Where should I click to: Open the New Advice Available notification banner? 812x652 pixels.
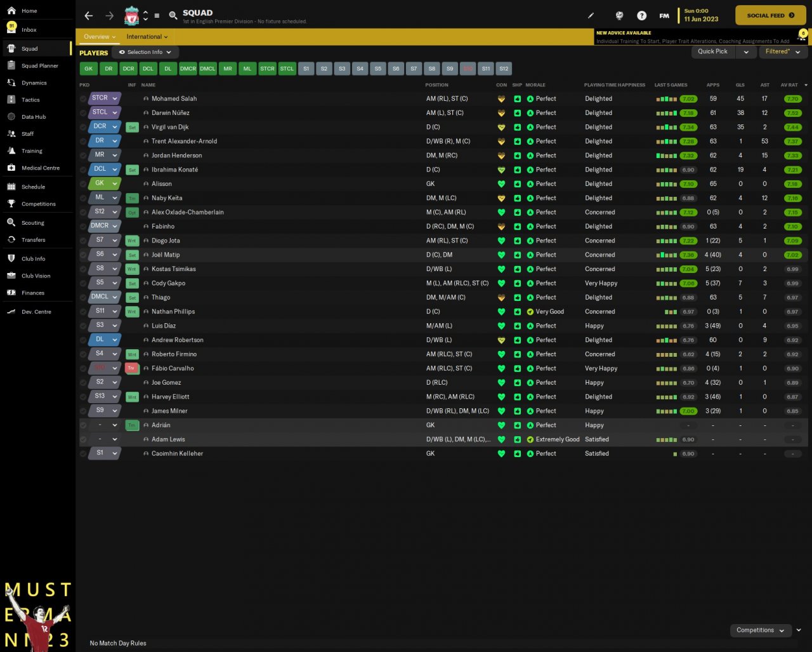[702, 37]
